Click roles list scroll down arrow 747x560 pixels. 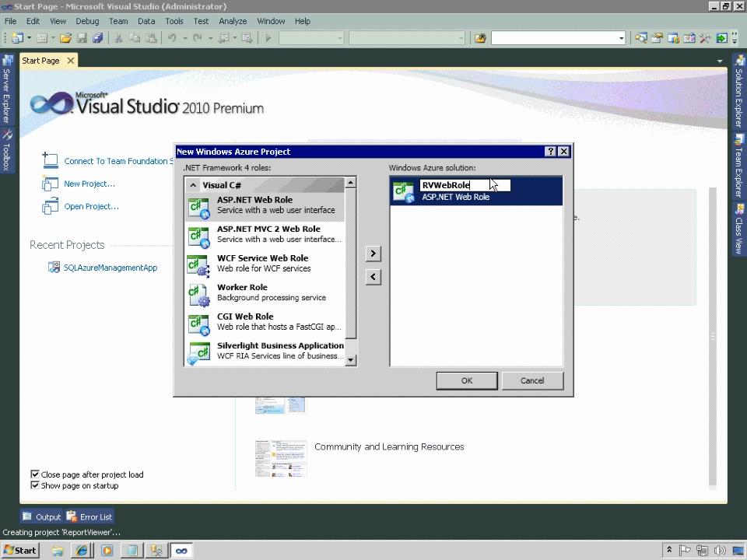[x=351, y=360]
